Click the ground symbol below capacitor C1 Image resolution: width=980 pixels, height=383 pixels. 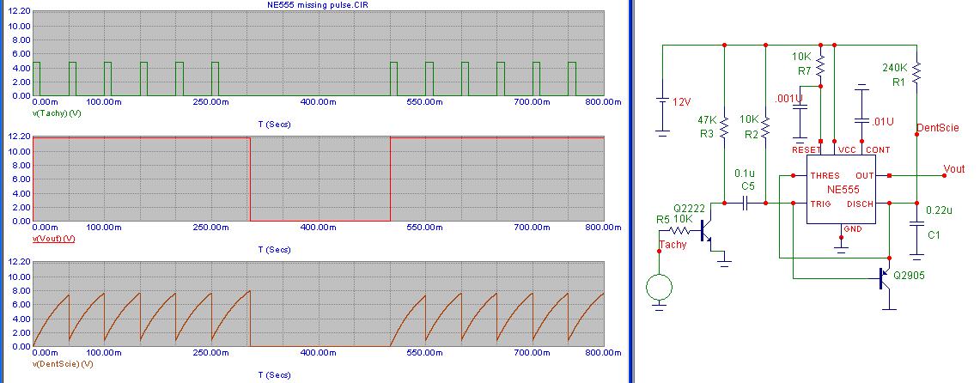(916, 256)
